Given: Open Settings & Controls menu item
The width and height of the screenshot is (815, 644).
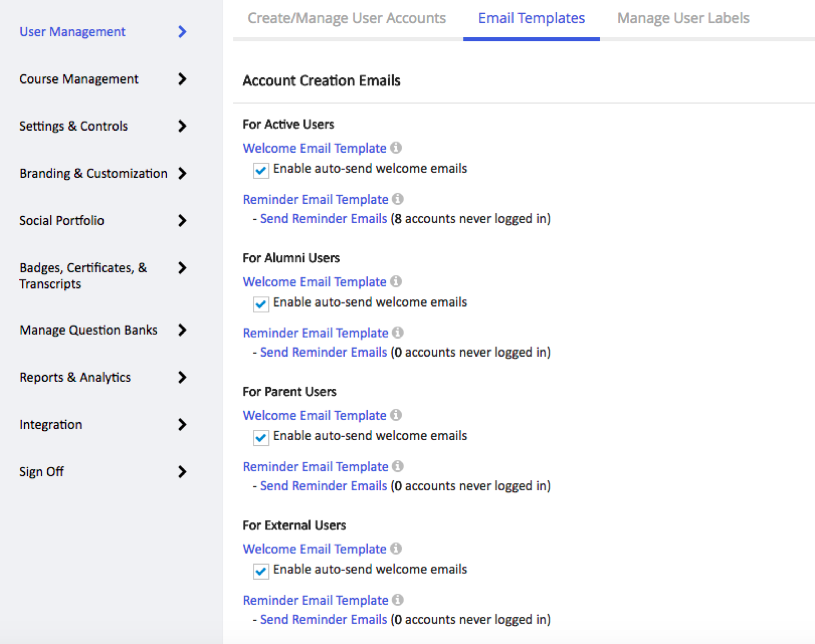Looking at the screenshot, I should pyautogui.click(x=74, y=126).
